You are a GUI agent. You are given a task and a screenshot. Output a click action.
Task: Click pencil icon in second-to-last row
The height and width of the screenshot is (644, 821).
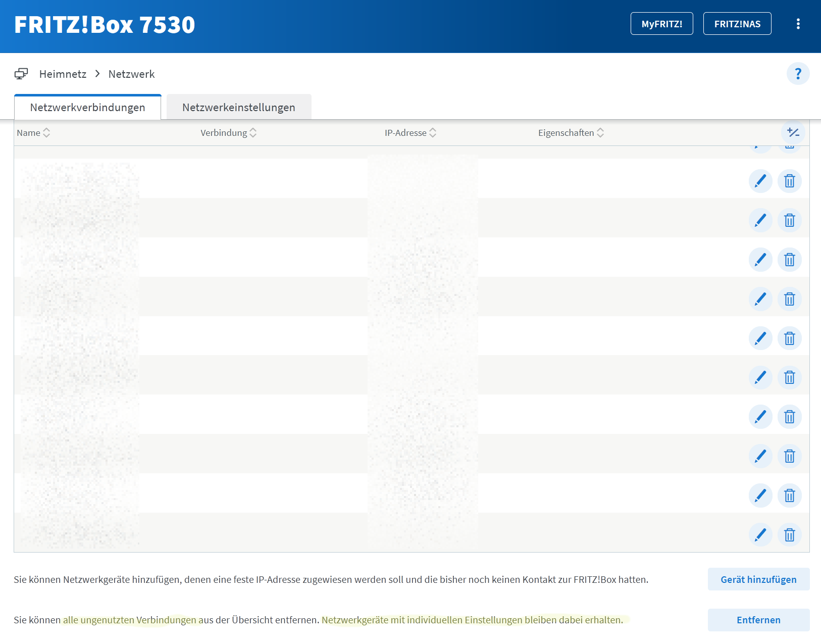point(760,496)
